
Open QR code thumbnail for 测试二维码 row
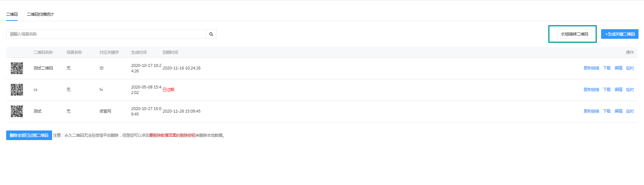(x=17, y=68)
